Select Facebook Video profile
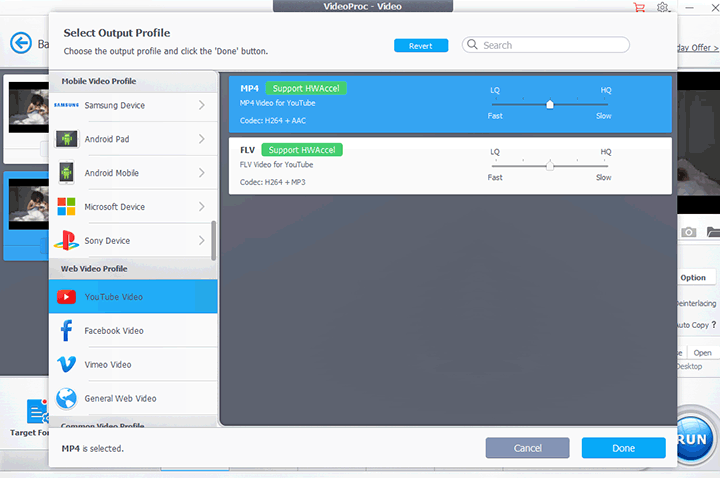 (133, 331)
